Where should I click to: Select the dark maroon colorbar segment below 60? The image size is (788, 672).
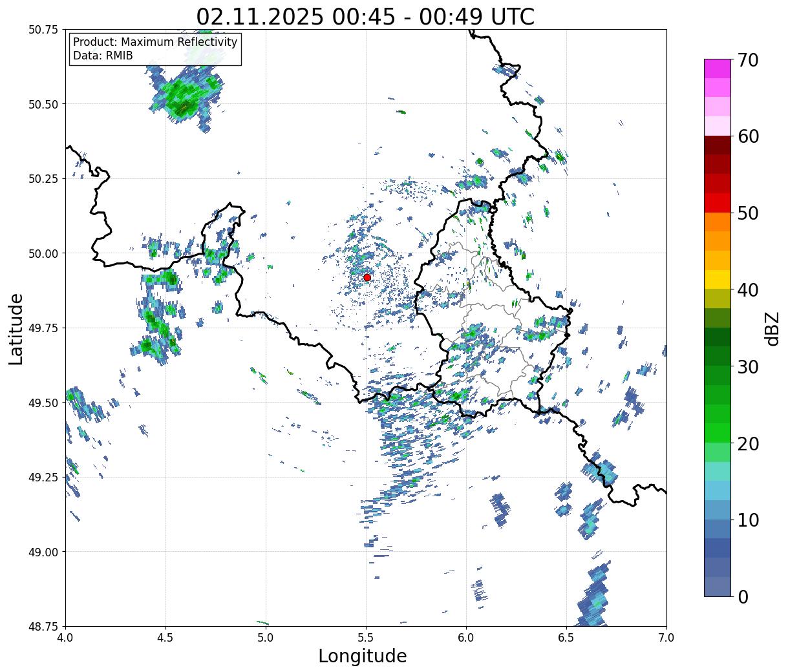click(718, 145)
